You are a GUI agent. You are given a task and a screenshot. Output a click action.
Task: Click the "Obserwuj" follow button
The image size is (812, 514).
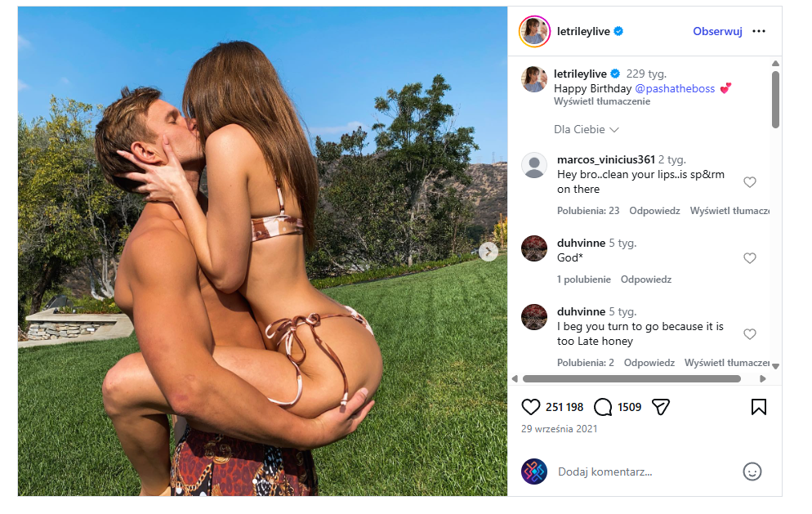717,32
